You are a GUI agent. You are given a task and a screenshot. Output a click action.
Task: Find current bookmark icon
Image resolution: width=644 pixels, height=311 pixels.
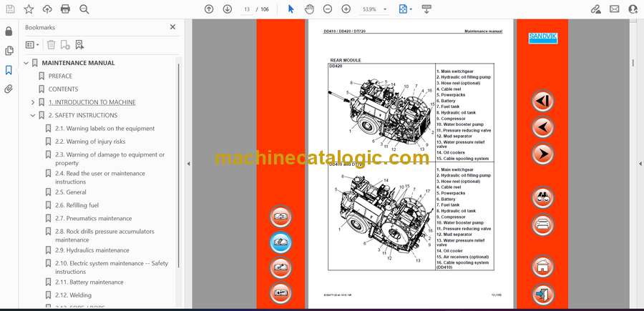79,45
